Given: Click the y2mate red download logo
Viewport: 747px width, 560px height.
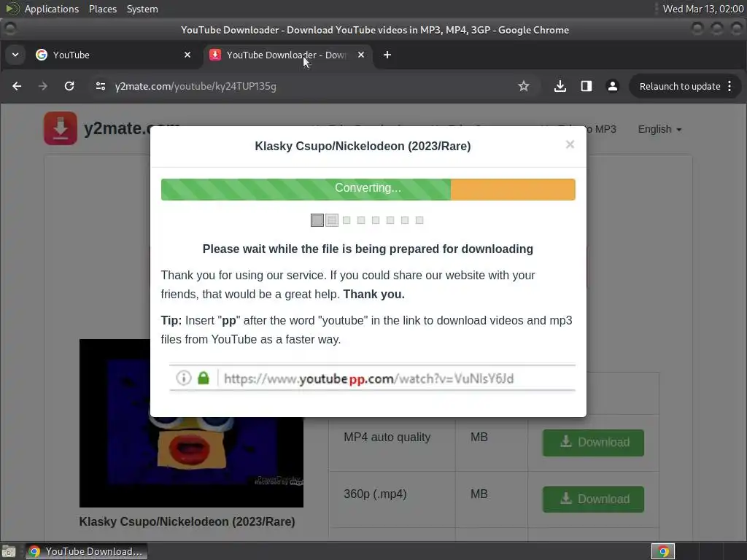Looking at the screenshot, I should [61, 128].
